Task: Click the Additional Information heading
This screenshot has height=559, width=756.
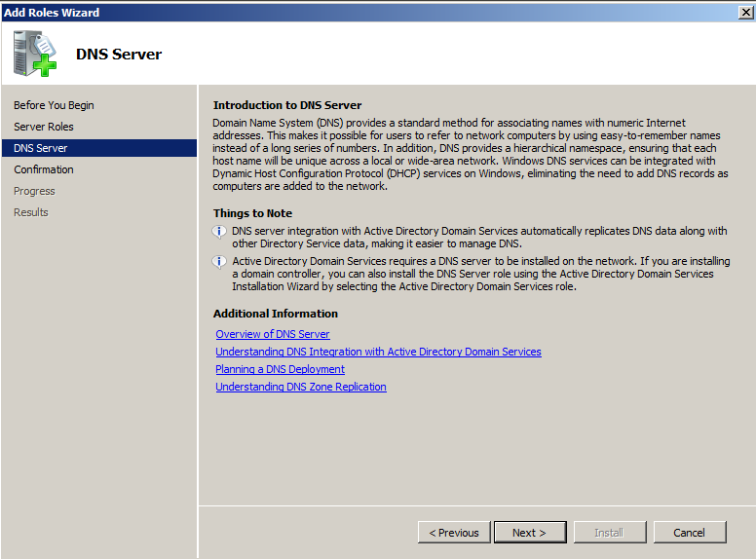Action: point(276,314)
